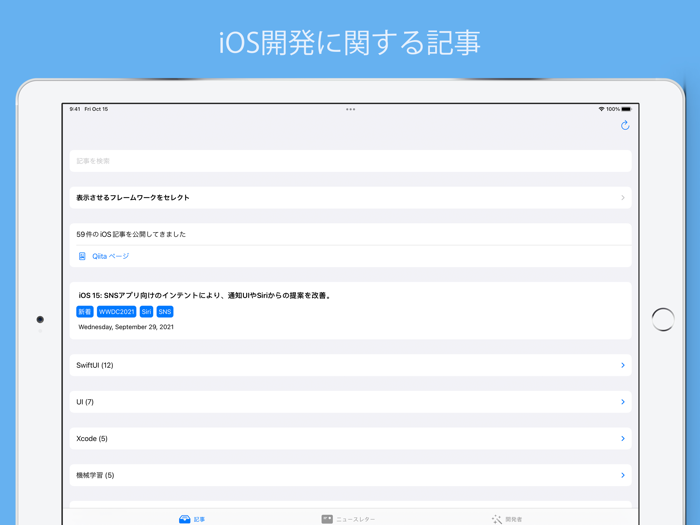Image resolution: width=700 pixels, height=525 pixels.
Task: Click the Qiita page document icon
Action: coord(82,256)
